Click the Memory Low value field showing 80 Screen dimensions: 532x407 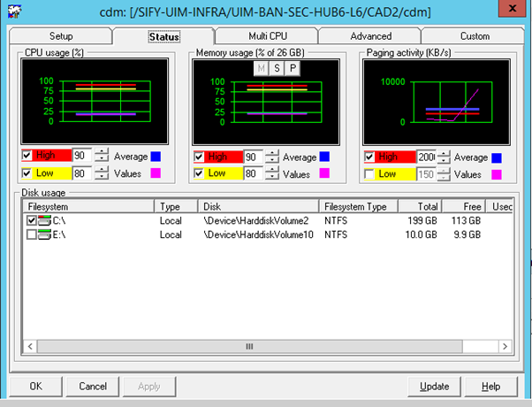point(253,173)
